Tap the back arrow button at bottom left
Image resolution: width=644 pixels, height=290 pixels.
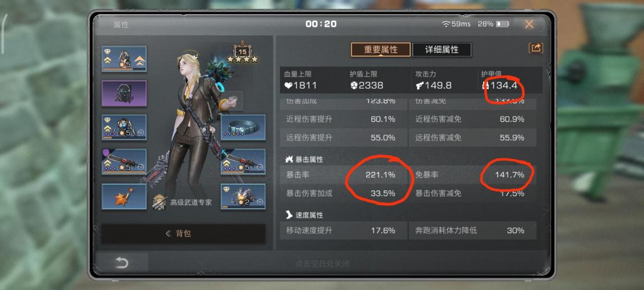tap(122, 263)
